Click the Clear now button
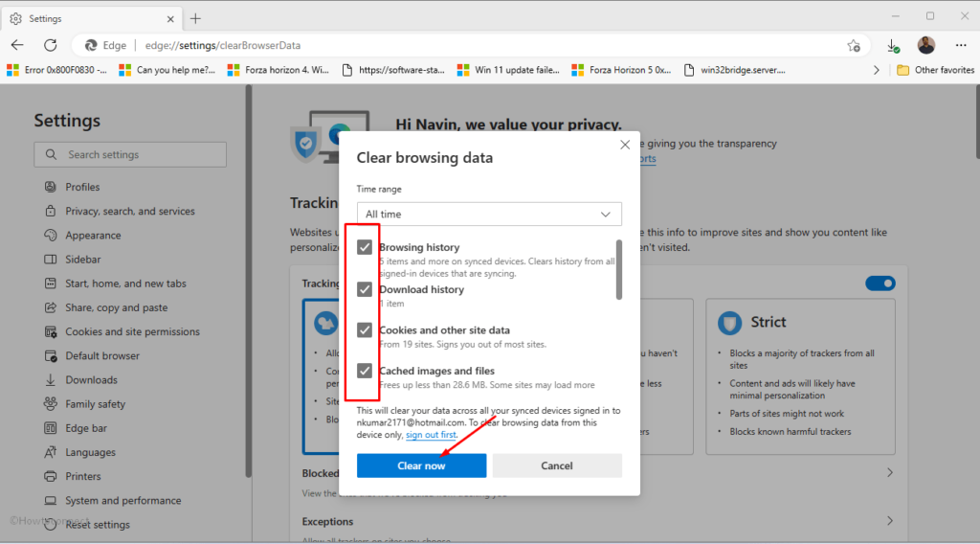 pyautogui.click(x=421, y=465)
